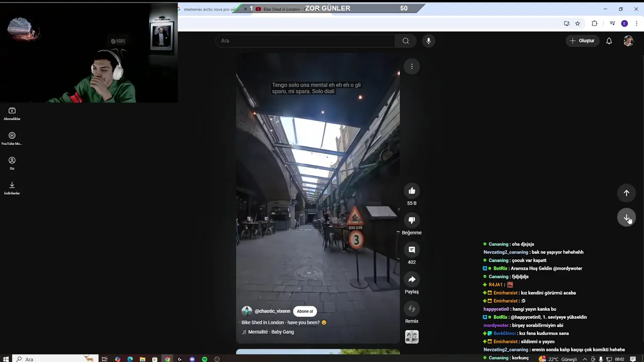Open the @chaotic_vixenn channel avatar
644x362 pixels.
click(247, 311)
